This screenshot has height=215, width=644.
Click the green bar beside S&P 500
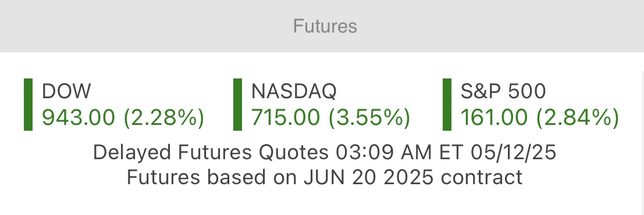tap(447, 105)
